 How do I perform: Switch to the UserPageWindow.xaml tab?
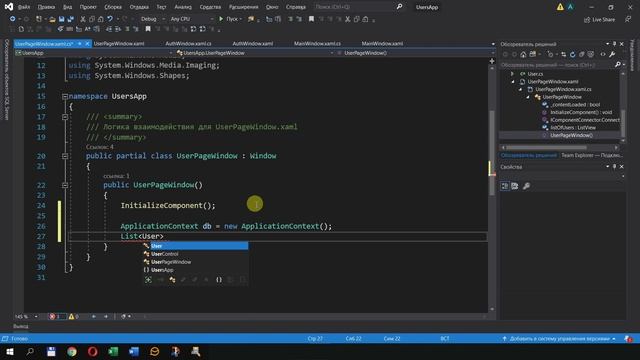tap(119, 43)
